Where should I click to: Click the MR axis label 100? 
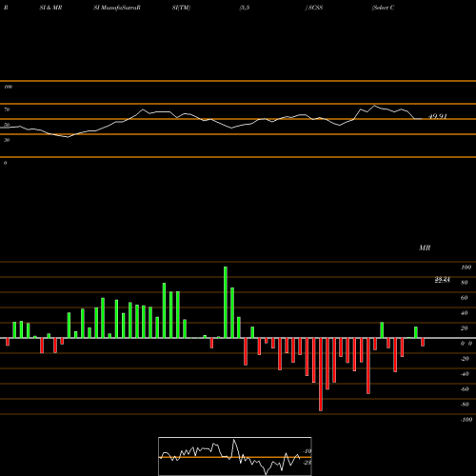point(466,268)
